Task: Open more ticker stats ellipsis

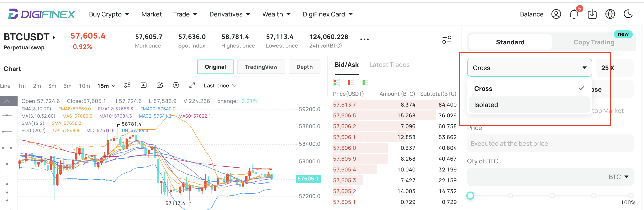Action: tap(364, 40)
